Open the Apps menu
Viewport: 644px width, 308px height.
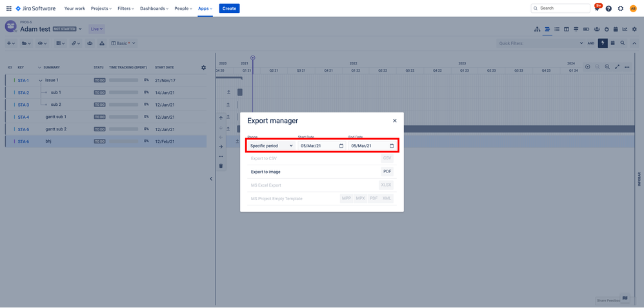coord(205,8)
